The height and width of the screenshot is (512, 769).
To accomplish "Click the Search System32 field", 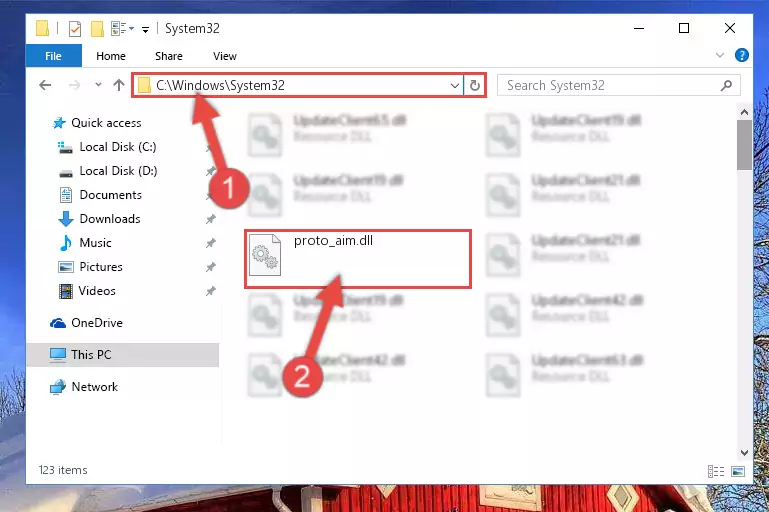I will click(618, 85).
